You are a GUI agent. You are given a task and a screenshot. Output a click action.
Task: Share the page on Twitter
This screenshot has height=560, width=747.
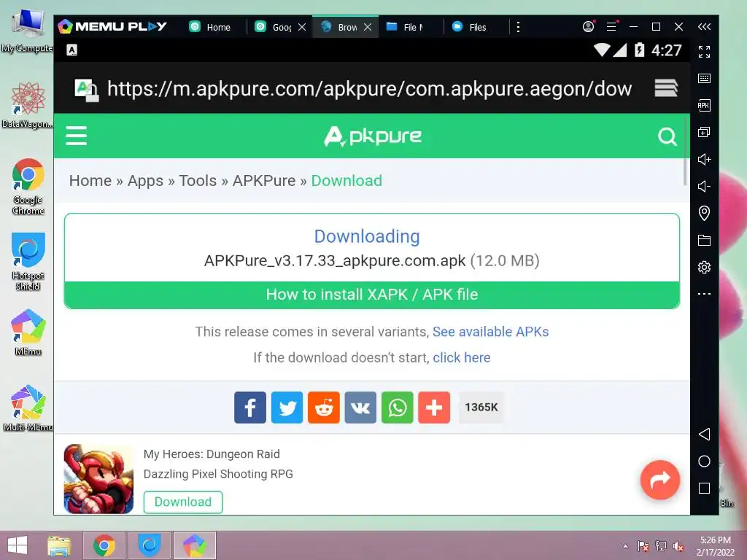click(x=287, y=408)
